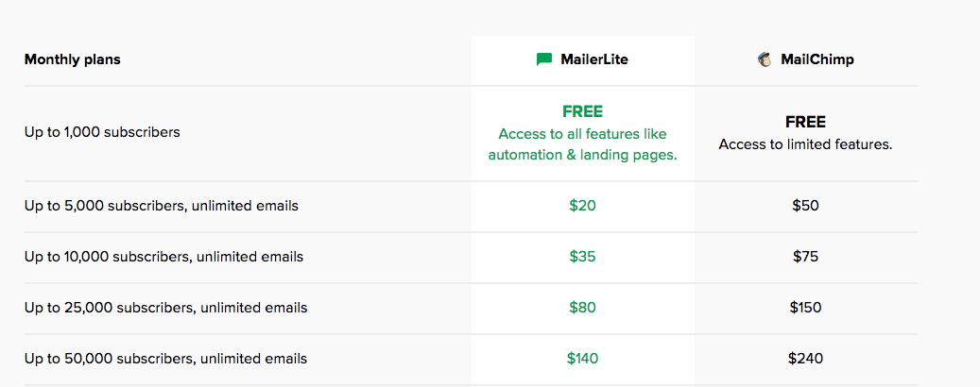
Task: Select the MailerLite column header
Action: [x=593, y=59]
